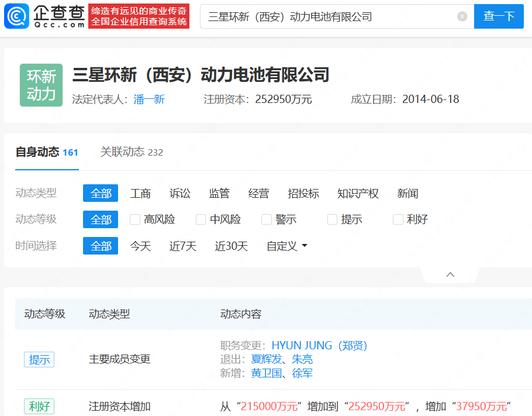Collapse the filter panel via the chevron
This screenshot has height=416, width=532.
(450, 274)
